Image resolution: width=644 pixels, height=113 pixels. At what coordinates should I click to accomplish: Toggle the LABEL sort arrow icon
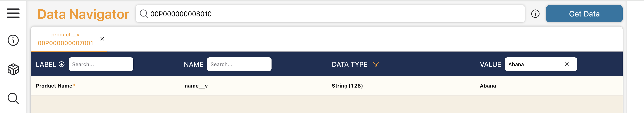click(x=62, y=64)
